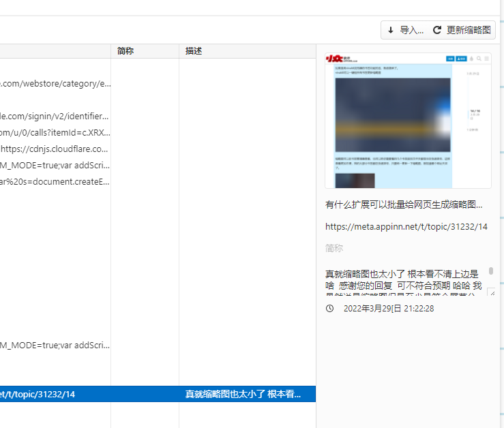The height and width of the screenshot is (428, 504).
Task: Select the signin/v2/identifier row
Action: tap(55, 117)
